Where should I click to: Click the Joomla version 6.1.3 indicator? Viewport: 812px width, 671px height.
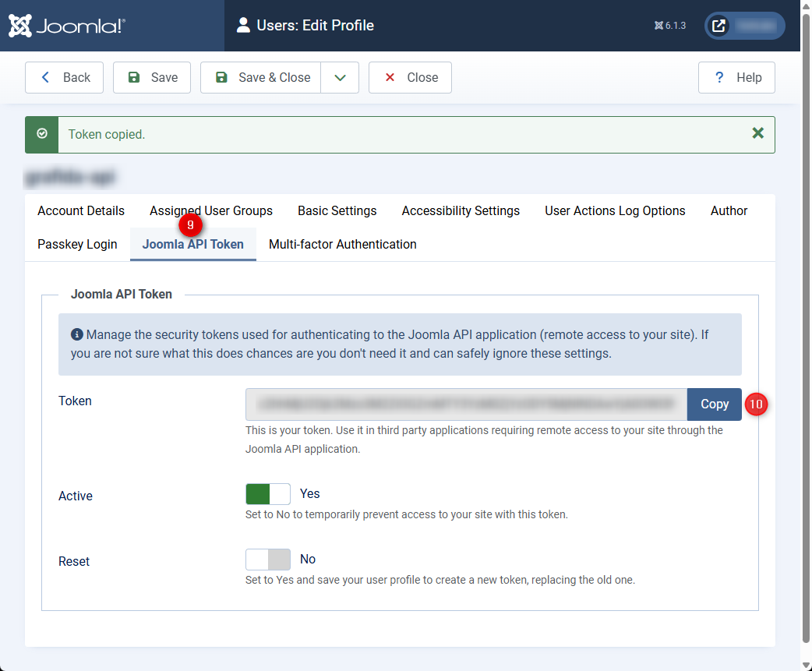tap(670, 26)
